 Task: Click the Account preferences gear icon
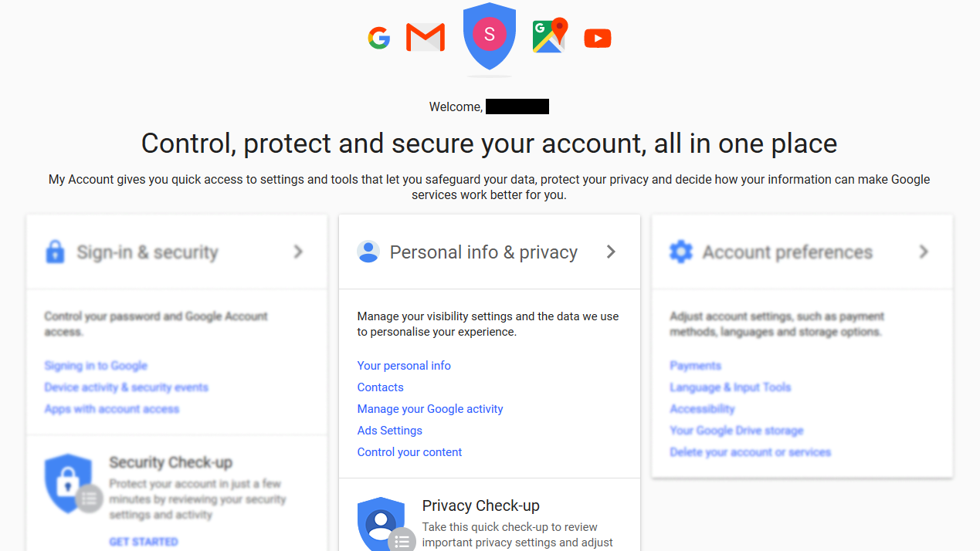(680, 252)
